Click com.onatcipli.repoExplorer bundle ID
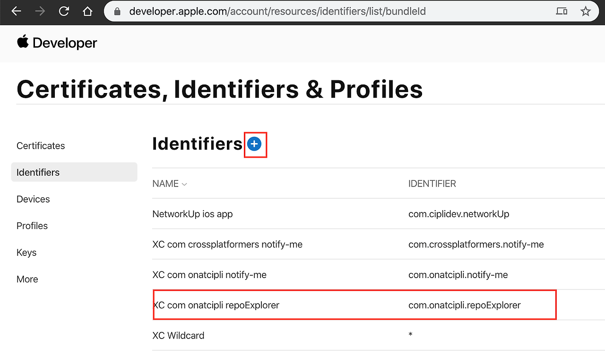The image size is (605, 364). point(465,305)
